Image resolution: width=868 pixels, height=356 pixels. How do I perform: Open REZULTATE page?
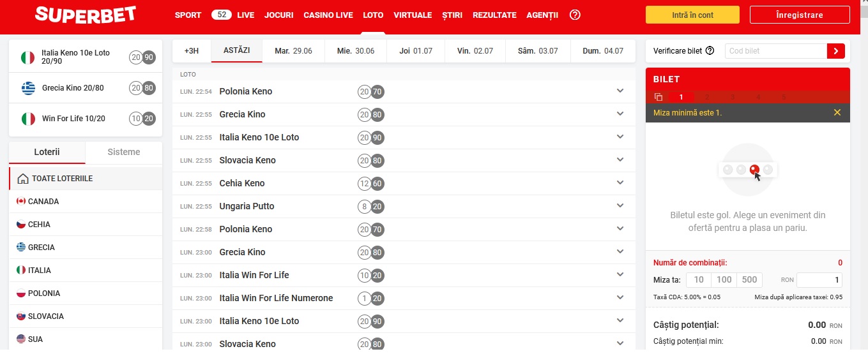tap(494, 15)
